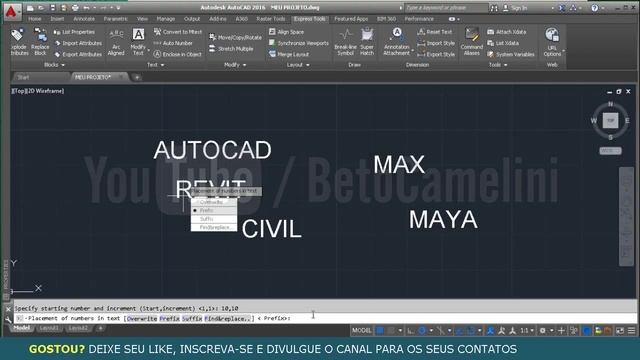This screenshot has width=640, height=360.
Task: Open the Modify Text dropdown arrow
Action: [149, 50]
